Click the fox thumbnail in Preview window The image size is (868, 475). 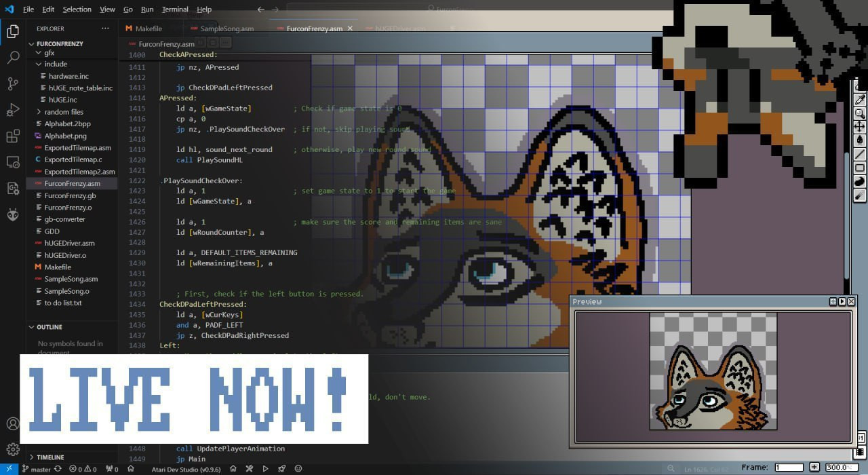(x=713, y=371)
